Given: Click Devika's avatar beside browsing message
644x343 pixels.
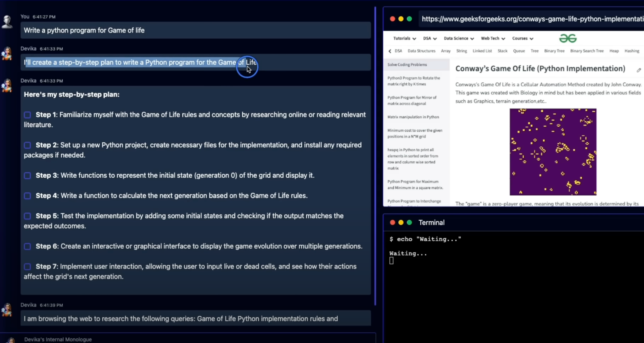Looking at the screenshot, I should 7,310.
